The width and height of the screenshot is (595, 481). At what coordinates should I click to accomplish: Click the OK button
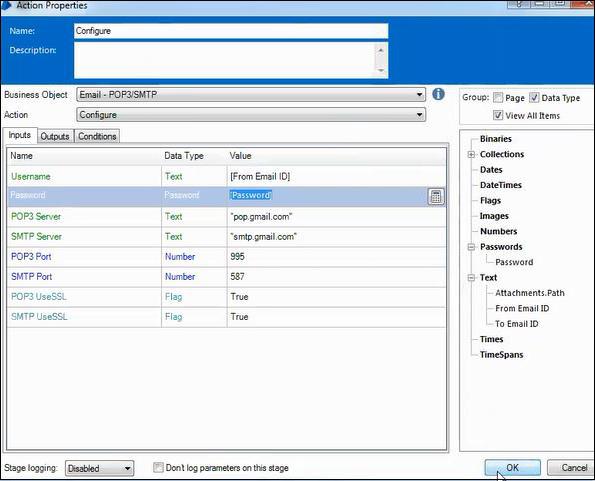(x=513, y=468)
